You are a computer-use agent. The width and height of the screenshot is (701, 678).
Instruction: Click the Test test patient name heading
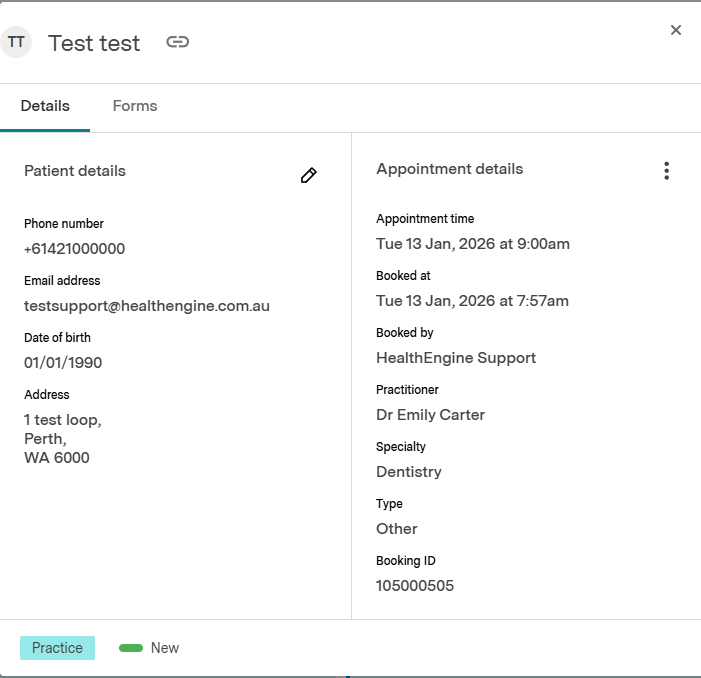pyautogui.click(x=94, y=43)
